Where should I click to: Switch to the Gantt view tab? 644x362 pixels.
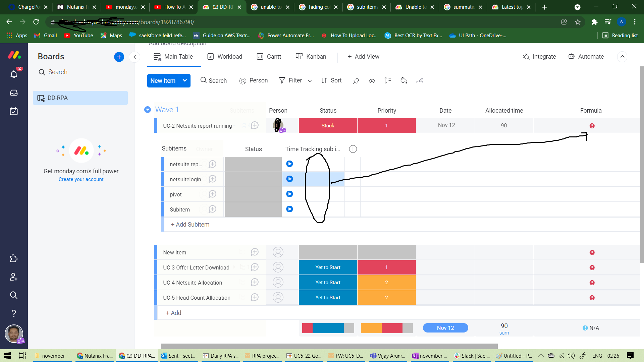click(x=269, y=57)
